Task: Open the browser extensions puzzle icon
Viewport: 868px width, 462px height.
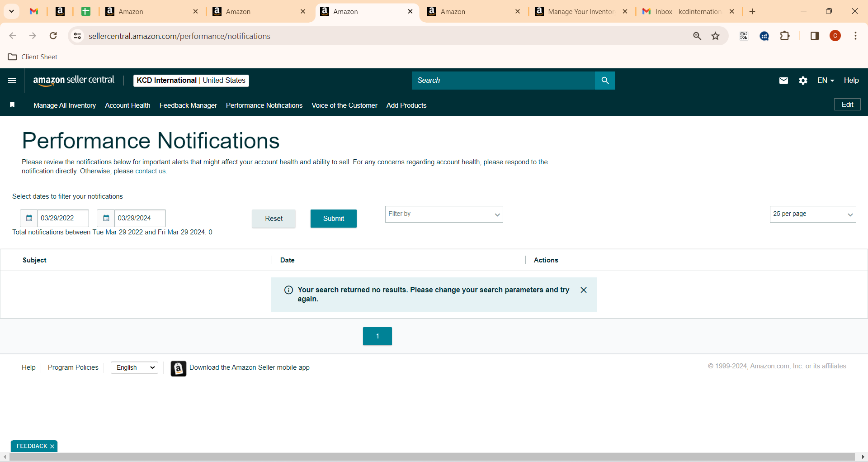Action: [785, 36]
